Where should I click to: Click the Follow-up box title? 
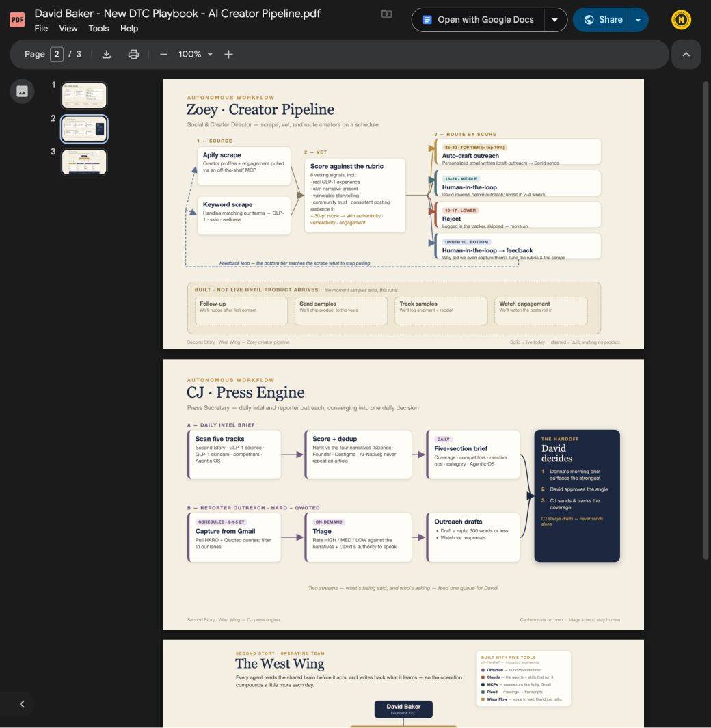(213, 304)
